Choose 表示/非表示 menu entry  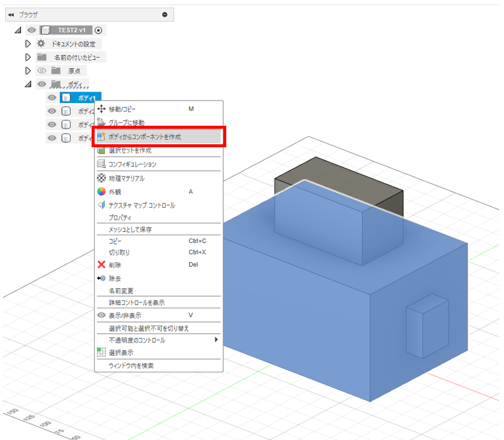click(159, 315)
